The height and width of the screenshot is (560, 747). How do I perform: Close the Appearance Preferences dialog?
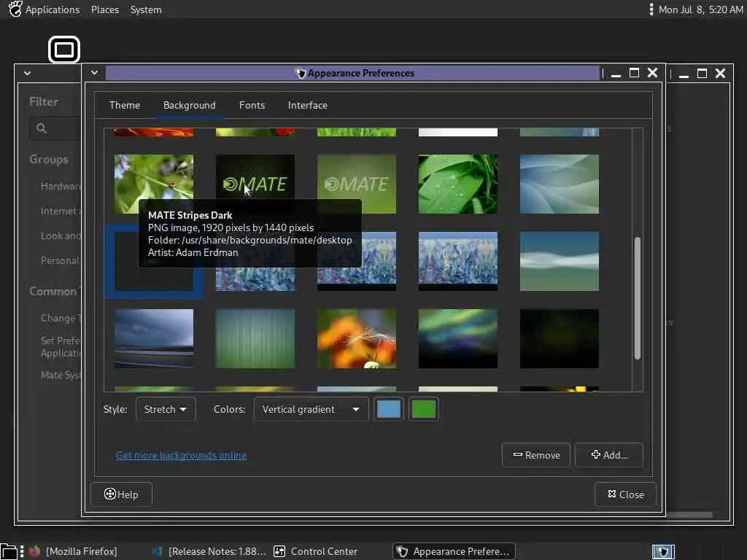tap(625, 494)
